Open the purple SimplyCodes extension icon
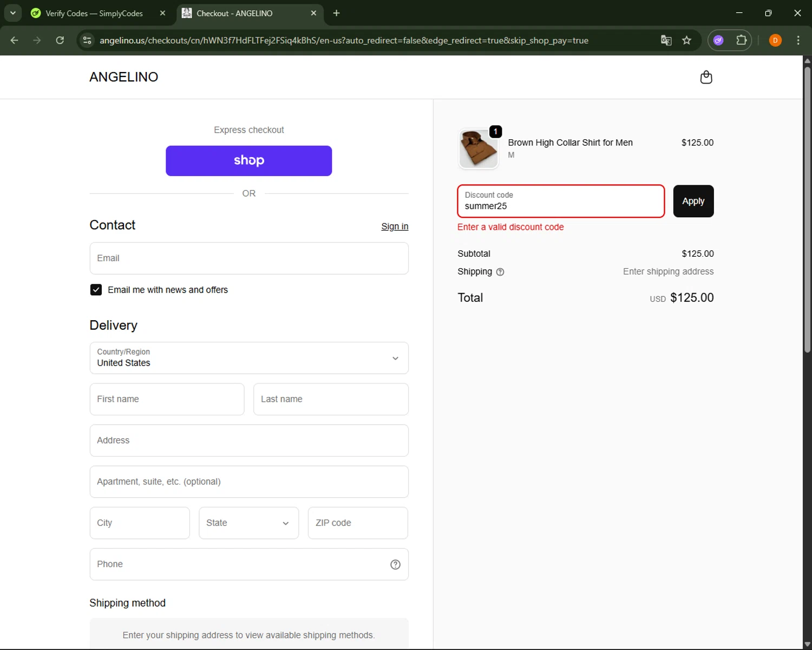This screenshot has width=812, height=650. click(x=718, y=40)
